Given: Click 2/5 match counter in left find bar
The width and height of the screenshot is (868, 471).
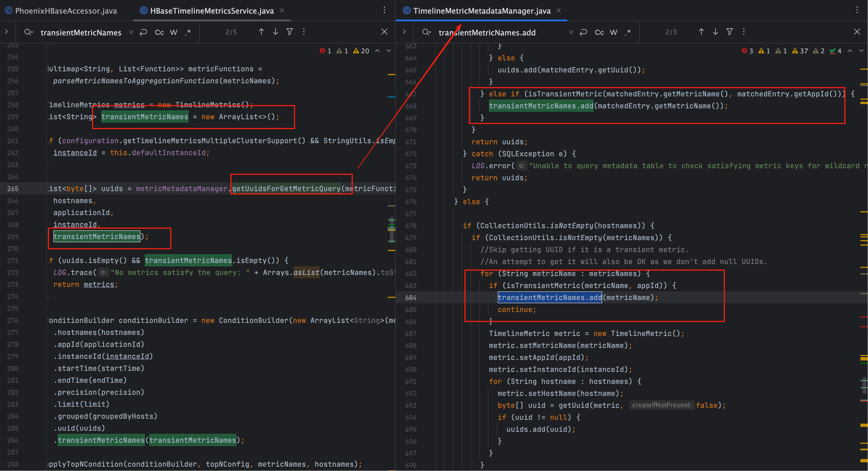Looking at the screenshot, I should tap(231, 32).
